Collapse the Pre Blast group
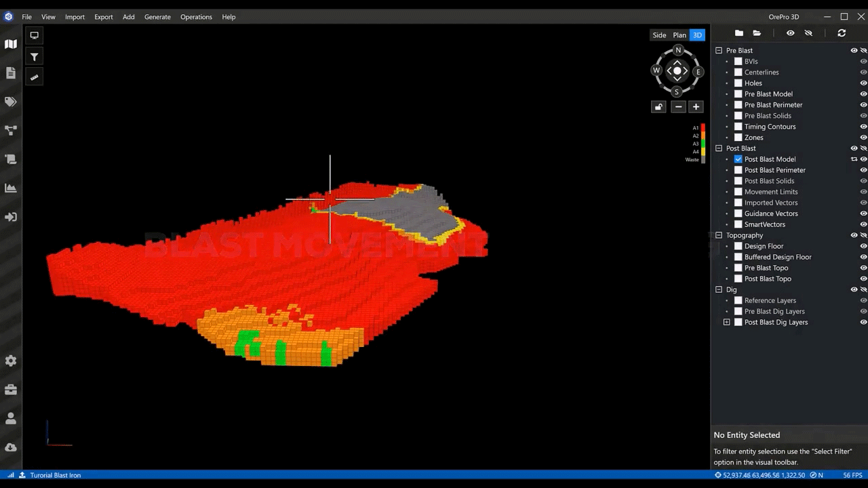The width and height of the screenshot is (868, 488). [x=719, y=50]
